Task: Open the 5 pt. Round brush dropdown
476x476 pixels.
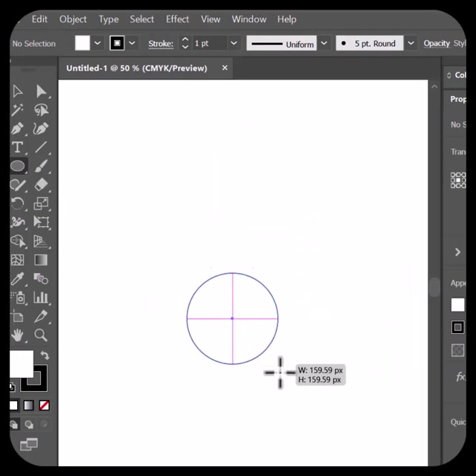Action: coord(411,44)
